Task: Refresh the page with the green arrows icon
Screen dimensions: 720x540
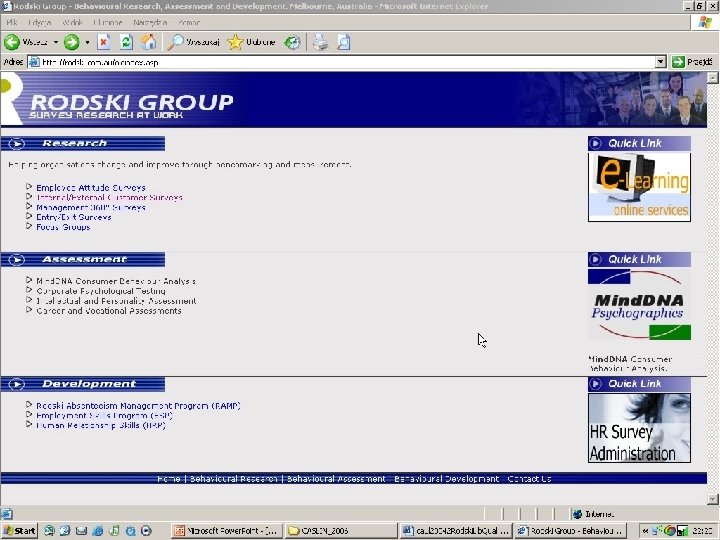Action: 126,42
